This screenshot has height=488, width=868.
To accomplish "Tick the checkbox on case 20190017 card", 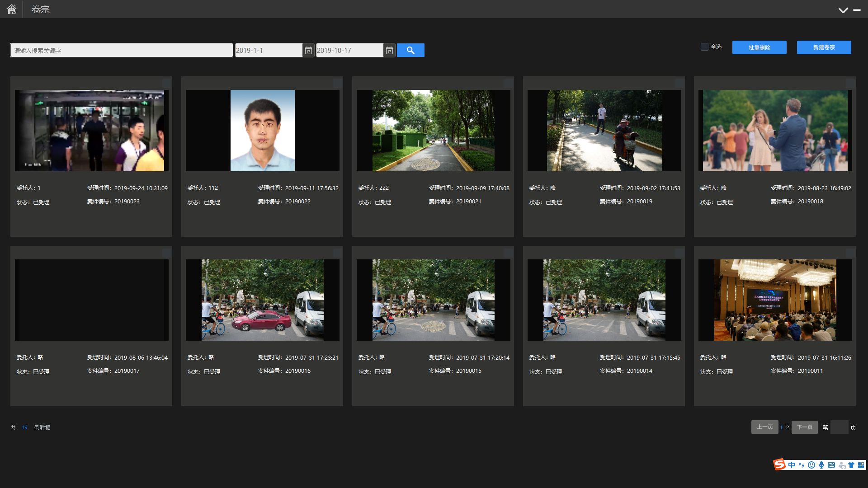I will point(166,253).
